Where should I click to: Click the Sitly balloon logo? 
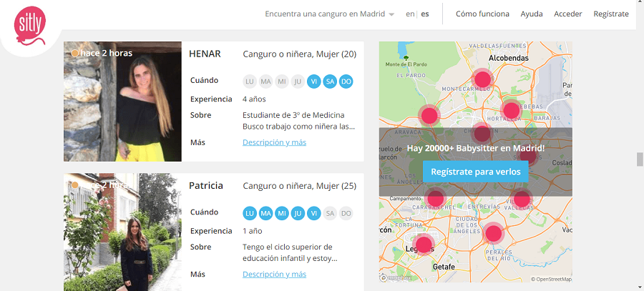click(x=29, y=26)
